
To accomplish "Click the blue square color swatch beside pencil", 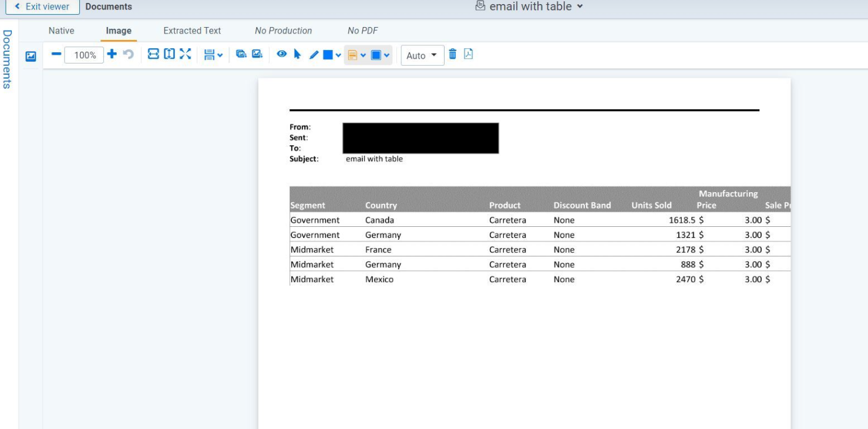I will point(328,55).
